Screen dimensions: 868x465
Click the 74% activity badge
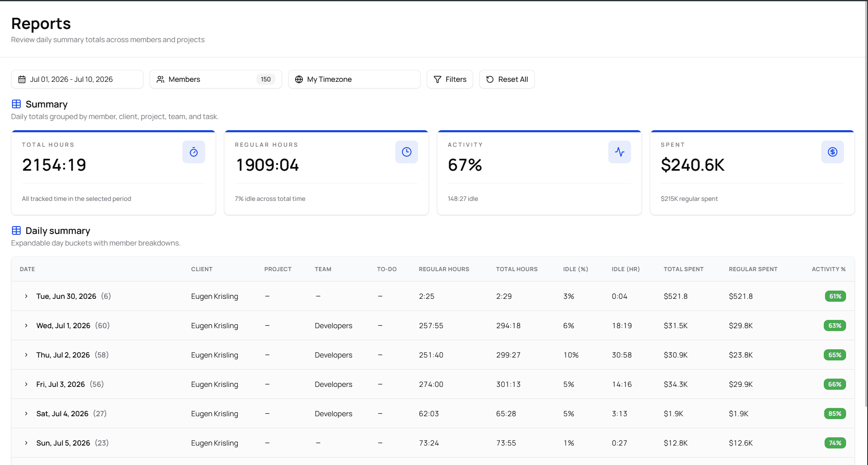pyautogui.click(x=835, y=443)
